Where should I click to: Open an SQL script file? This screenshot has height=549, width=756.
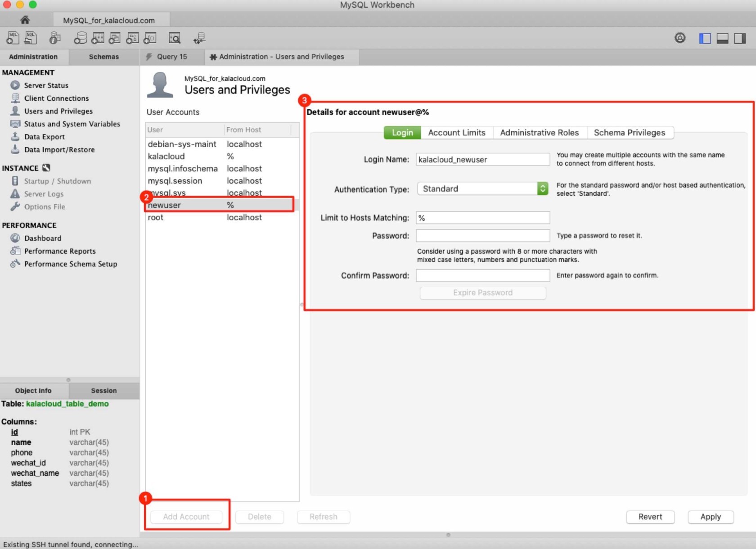[x=31, y=38]
